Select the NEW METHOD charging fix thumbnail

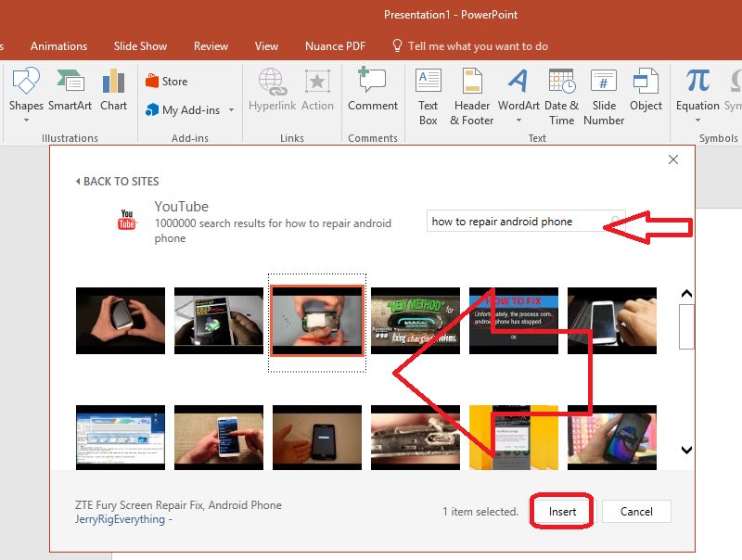pyautogui.click(x=416, y=321)
